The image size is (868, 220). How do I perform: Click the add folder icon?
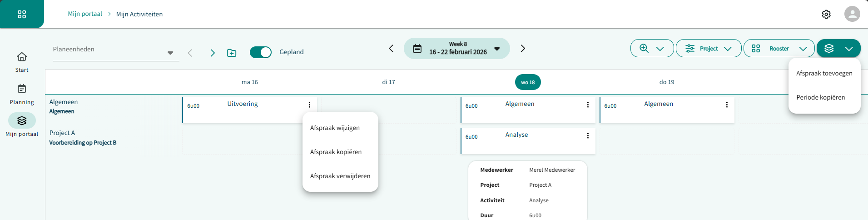232,53
